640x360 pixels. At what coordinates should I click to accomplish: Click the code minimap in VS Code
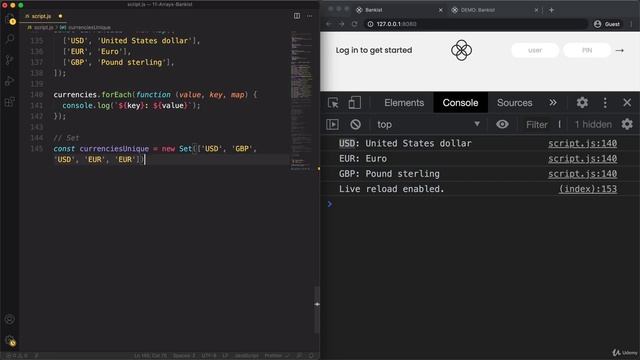click(x=301, y=100)
